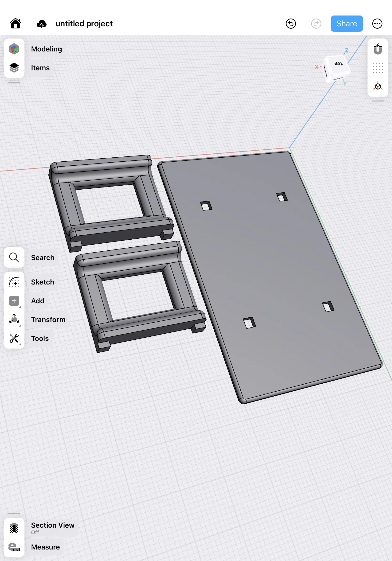This screenshot has height=561, width=392.
Task: Click the Tools label
Action: 40,338
